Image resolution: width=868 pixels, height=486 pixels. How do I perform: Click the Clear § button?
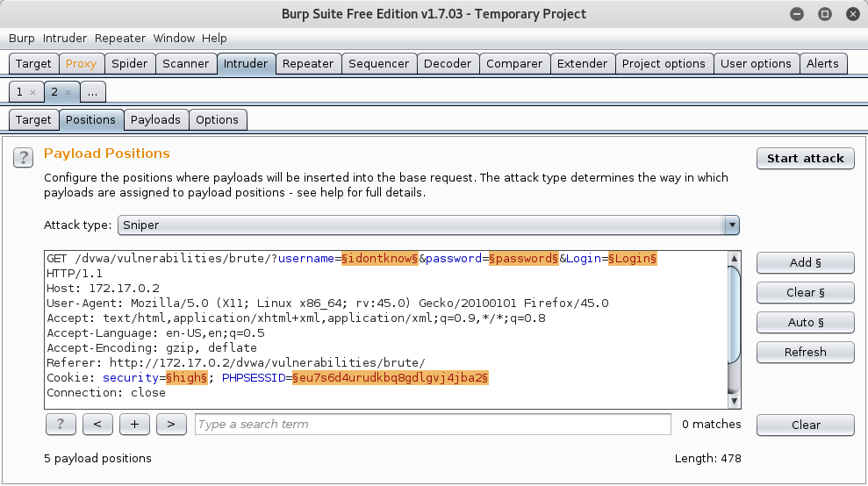coord(806,293)
